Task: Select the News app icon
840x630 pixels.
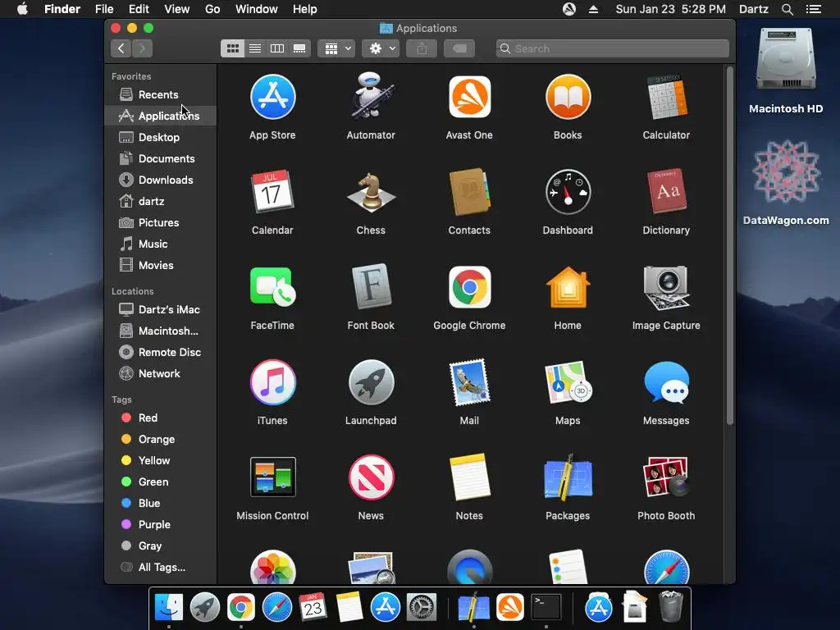Action: [x=371, y=477]
